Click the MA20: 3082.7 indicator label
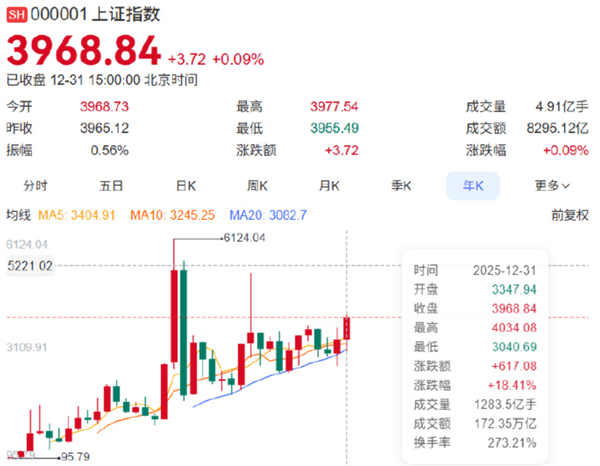 tap(268, 215)
